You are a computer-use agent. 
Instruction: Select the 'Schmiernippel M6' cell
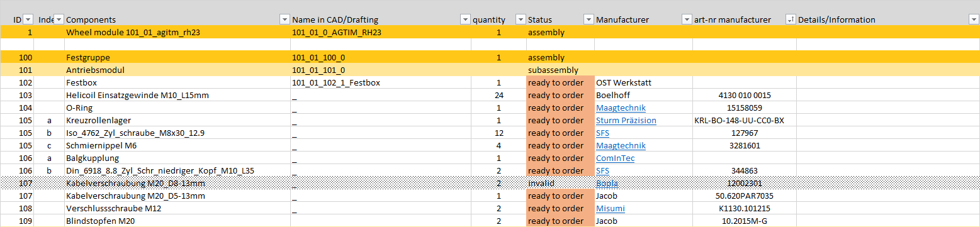pos(177,145)
